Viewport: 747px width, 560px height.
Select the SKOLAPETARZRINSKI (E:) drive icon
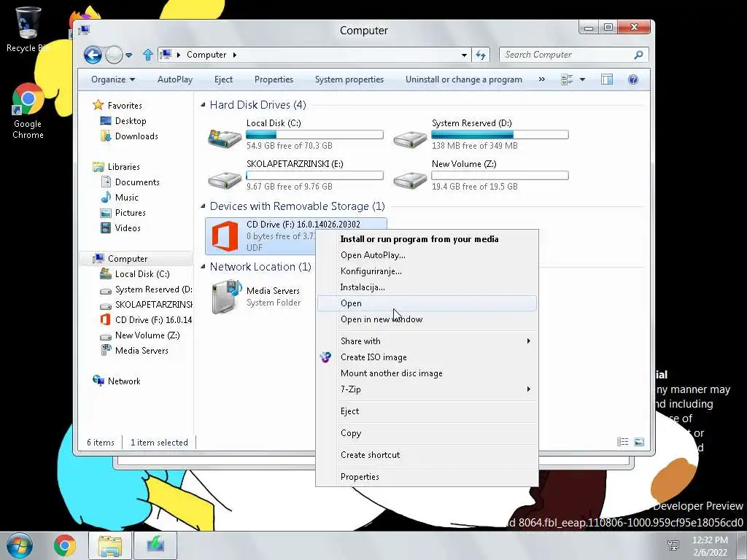pyautogui.click(x=225, y=179)
